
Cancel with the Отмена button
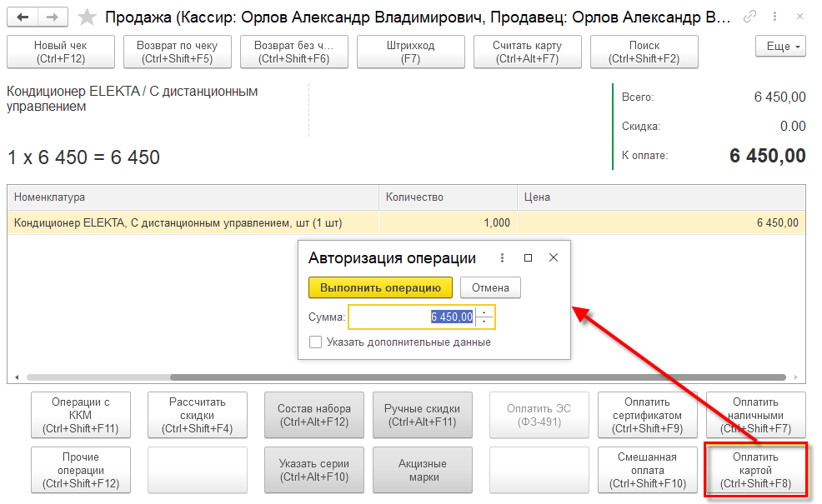[x=490, y=287]
